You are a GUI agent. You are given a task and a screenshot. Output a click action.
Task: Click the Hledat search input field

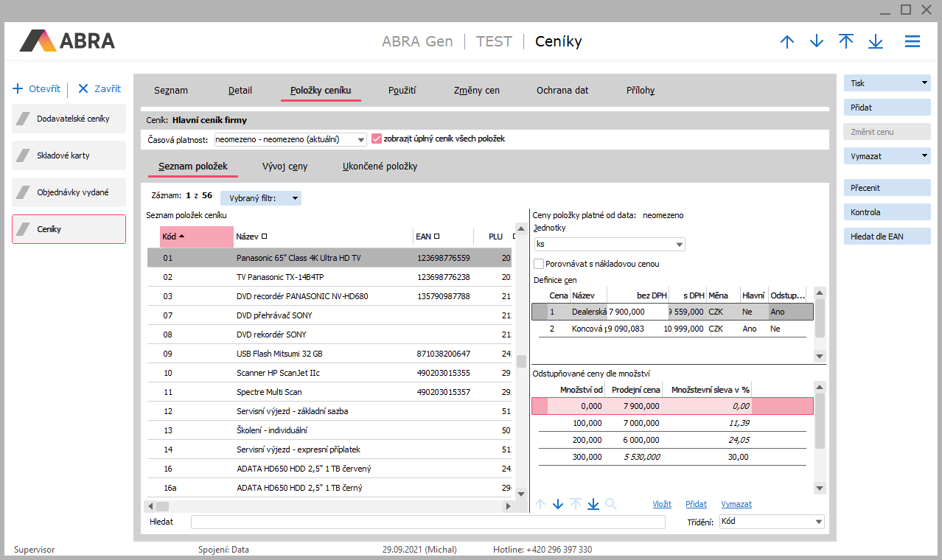click(428, 522)
